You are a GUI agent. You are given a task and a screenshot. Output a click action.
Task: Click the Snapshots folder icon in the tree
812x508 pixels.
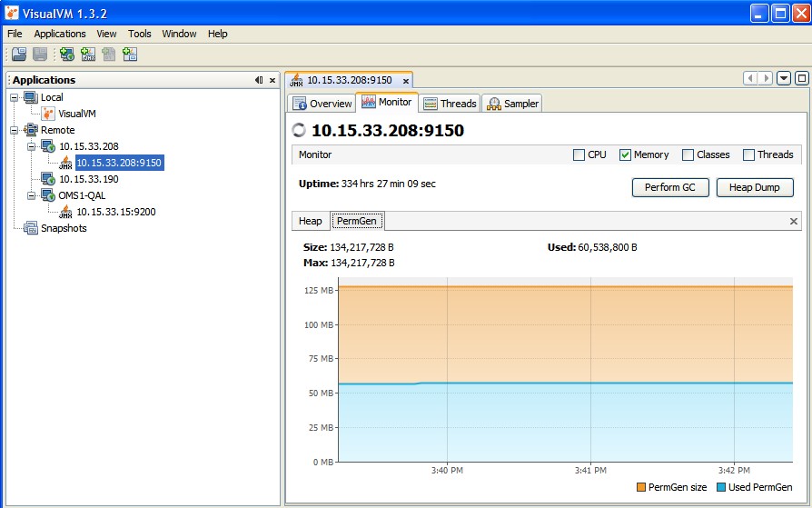pos(31,228)
